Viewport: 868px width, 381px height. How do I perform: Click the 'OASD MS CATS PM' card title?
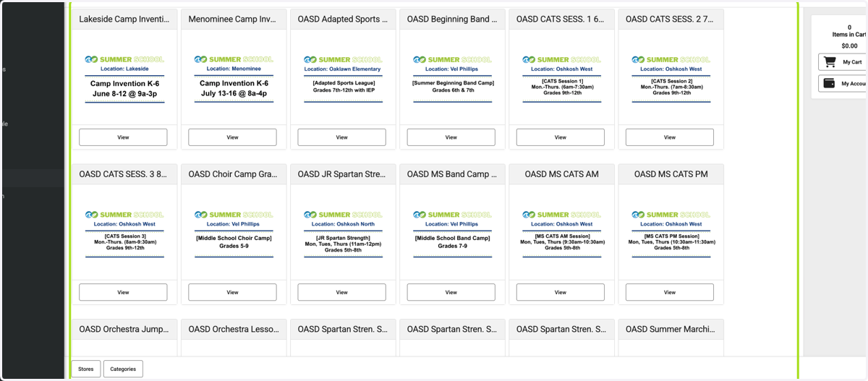click(x=671, y=174)
